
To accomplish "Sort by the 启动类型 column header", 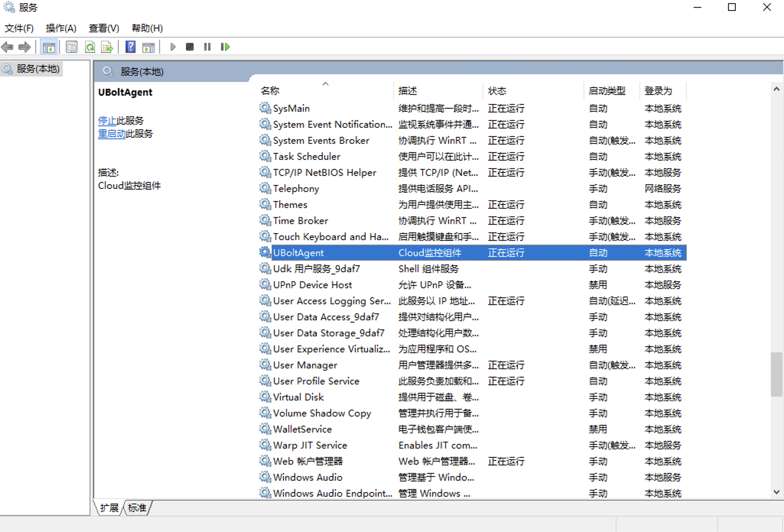I will coord(607,91).
